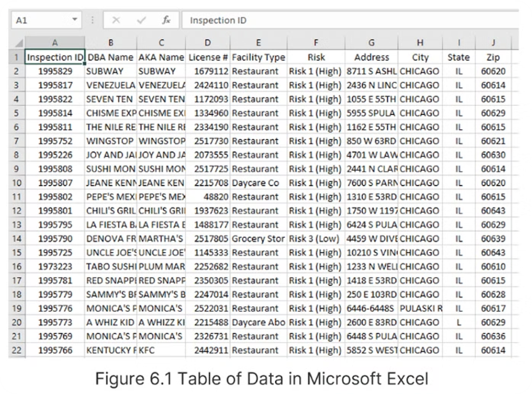Click Inspection ID cell 1973223
The width and height of the screenshot is (532, 394).
click(x=55, y=267)
